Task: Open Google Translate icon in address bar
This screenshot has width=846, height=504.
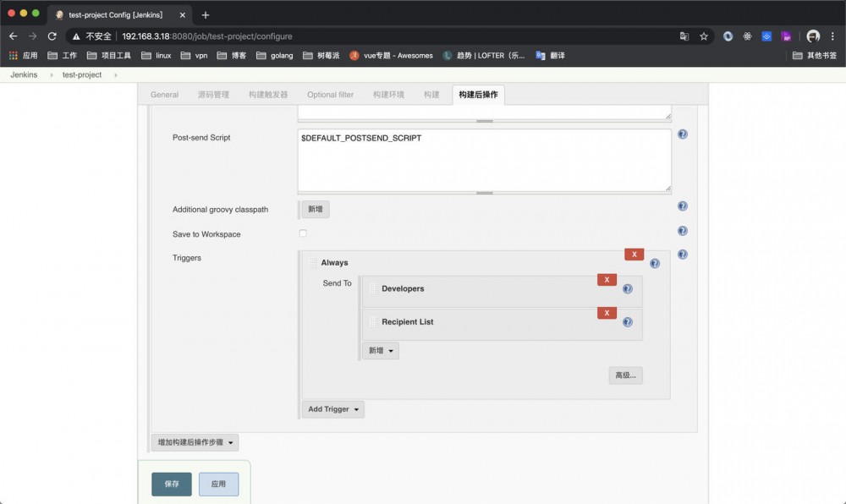Action: 686,36
